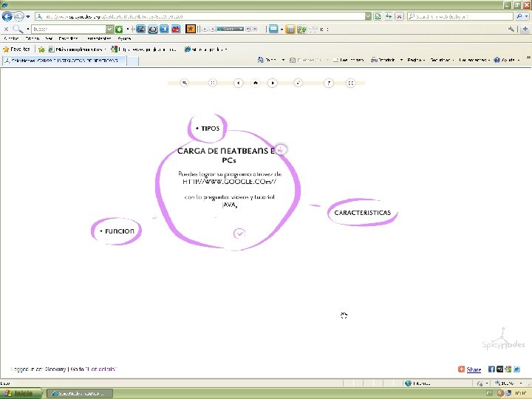Open the Página command bar menu
This screenshot has width=532, height=399.
tap(416, 60)
